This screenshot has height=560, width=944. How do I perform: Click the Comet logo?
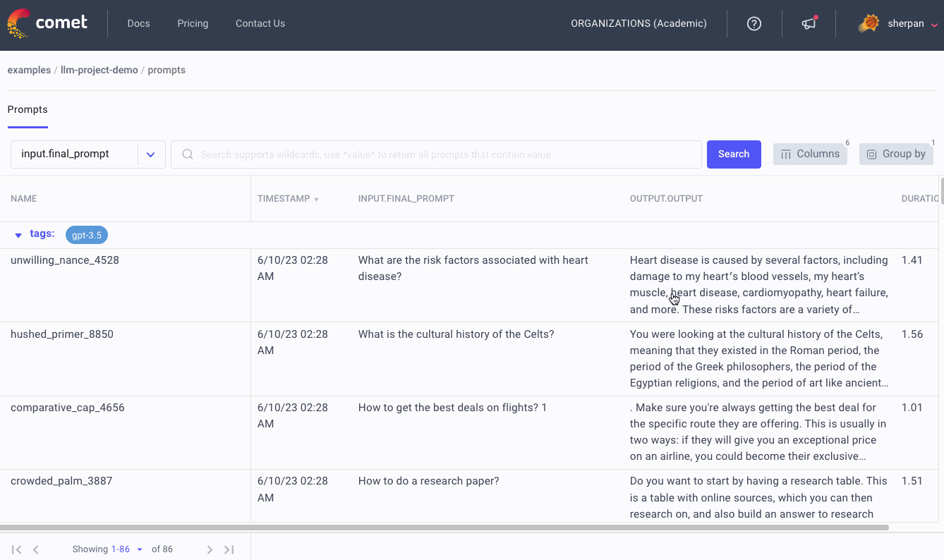pos(47,23)
